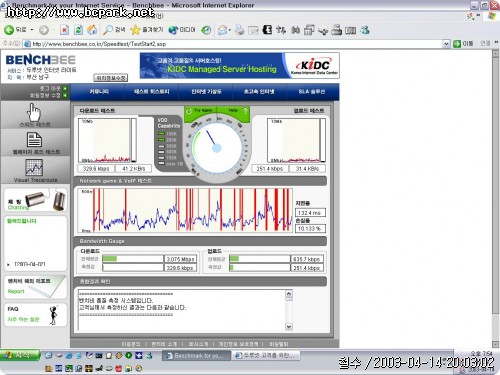Viewport: 500px width, 375px height.
Task: Open the Chatting tin-can phone panel
Action: click(x=35, y=201)
